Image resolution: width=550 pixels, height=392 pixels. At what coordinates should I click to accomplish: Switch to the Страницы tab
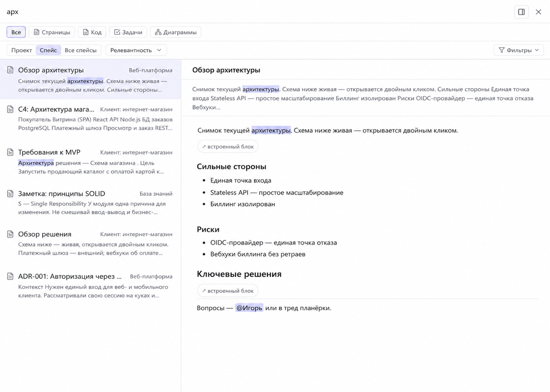pyautogui.click(x=52, y=32)
